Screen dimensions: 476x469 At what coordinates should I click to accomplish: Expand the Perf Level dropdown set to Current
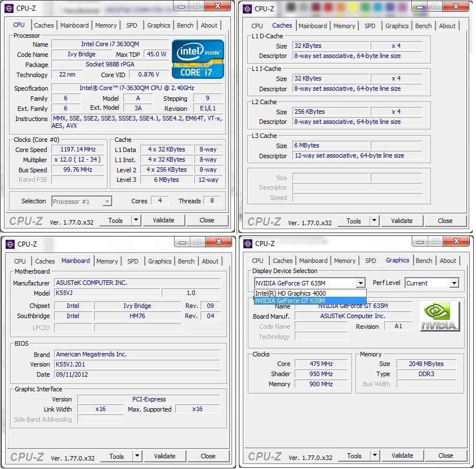[453, 283]
